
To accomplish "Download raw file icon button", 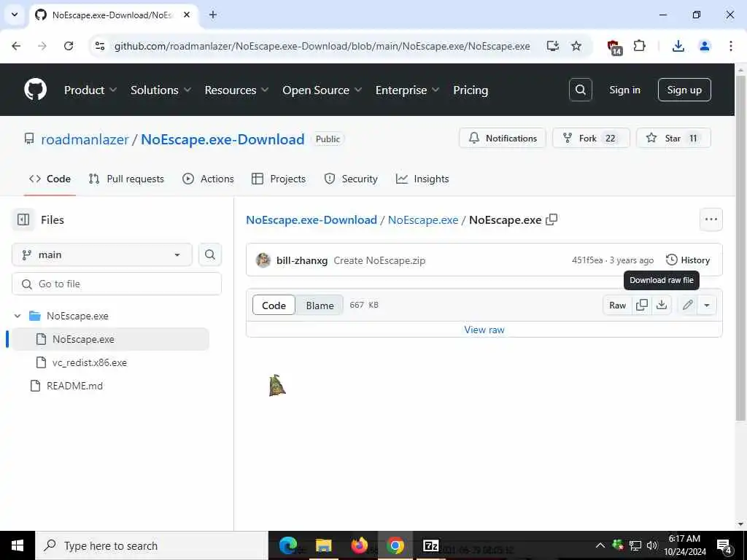I will (x=661, y=306).
